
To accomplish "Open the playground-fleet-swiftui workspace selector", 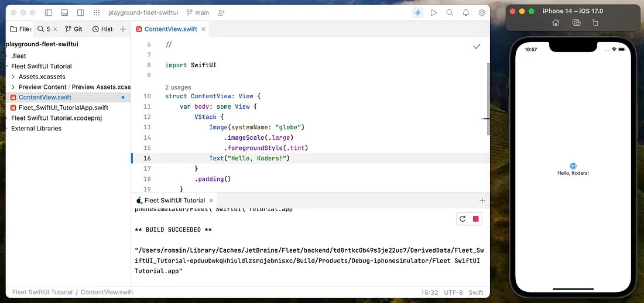I will [x=143, y=13].
